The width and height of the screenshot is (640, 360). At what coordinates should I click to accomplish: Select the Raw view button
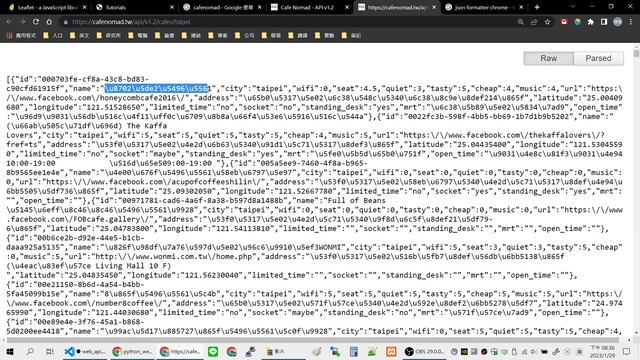tap(549, 58)
